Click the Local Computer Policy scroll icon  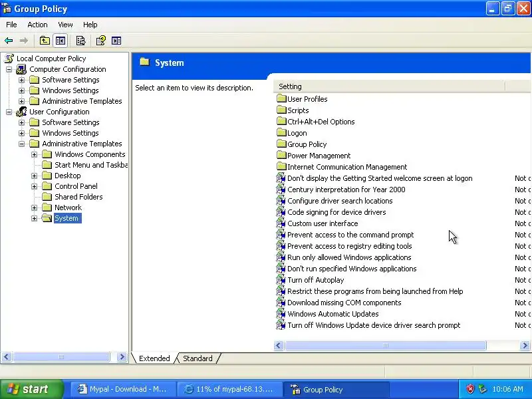click(x=9, y=59)
